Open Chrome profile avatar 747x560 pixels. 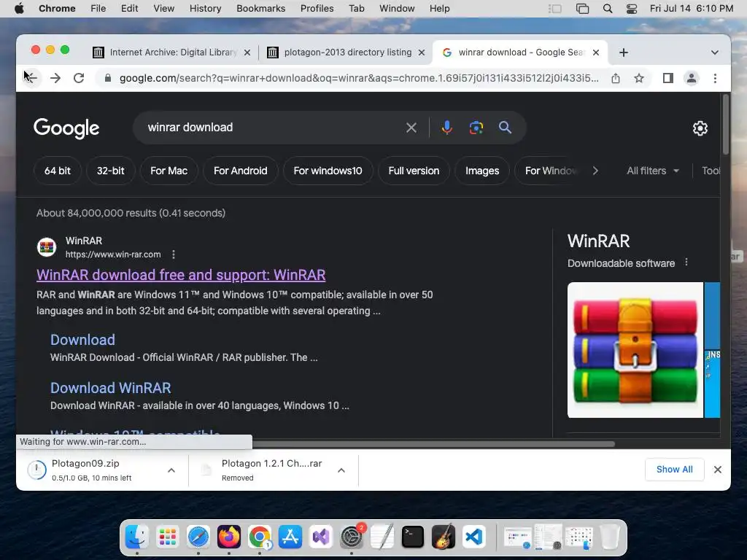[692, 78]
